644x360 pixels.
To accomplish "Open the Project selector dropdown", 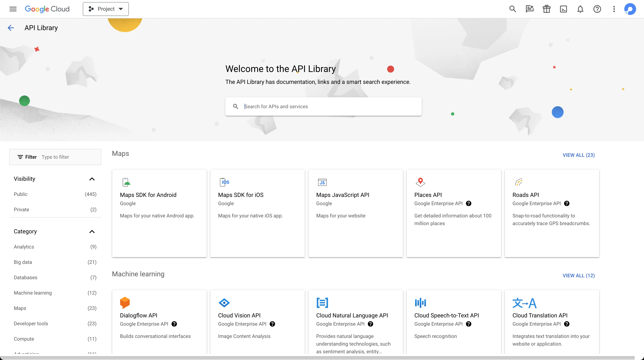I will pos(106,9).
